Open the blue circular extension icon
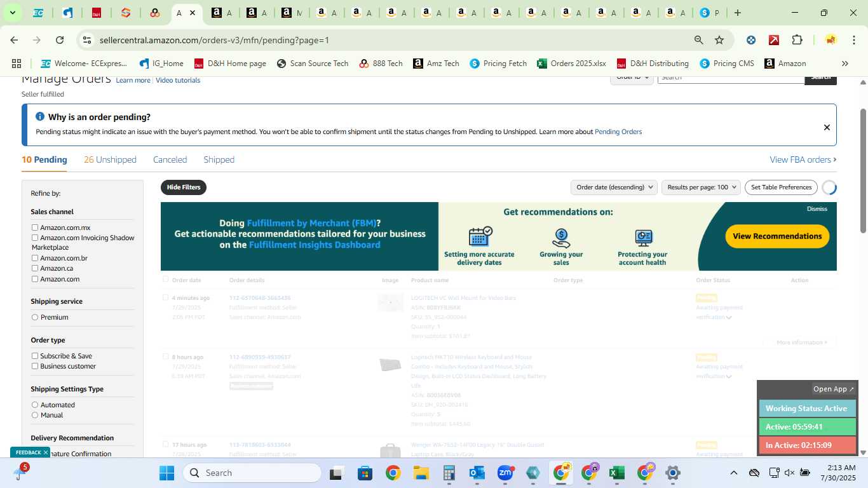 (x=751, y=40)
